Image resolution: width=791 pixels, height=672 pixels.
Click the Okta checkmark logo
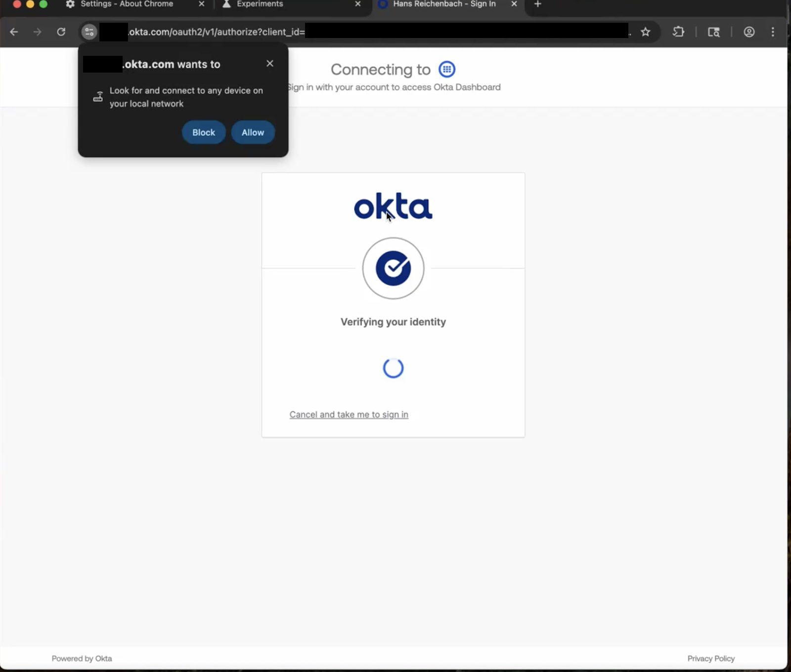click(x=393, y=268)
